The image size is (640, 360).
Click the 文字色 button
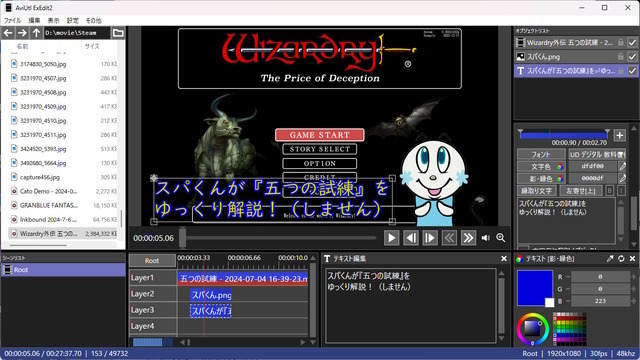pos(541,167)
